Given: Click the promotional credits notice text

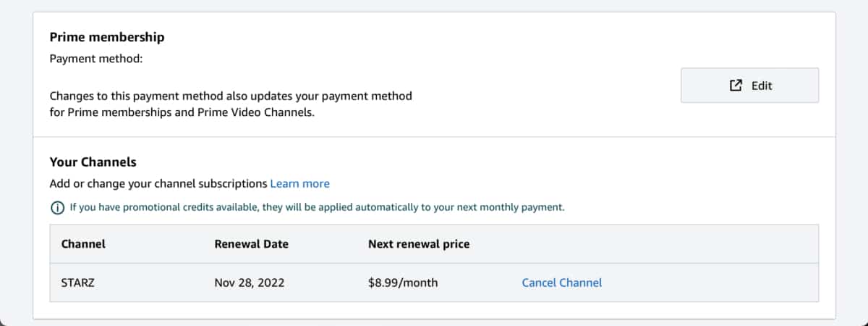Looking at the screenshot, I should 317,207.
